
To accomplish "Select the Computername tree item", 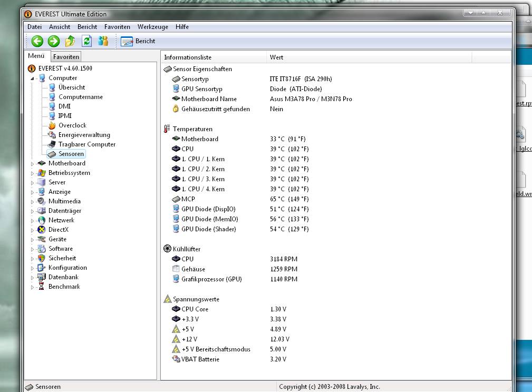I will point(81,97).
